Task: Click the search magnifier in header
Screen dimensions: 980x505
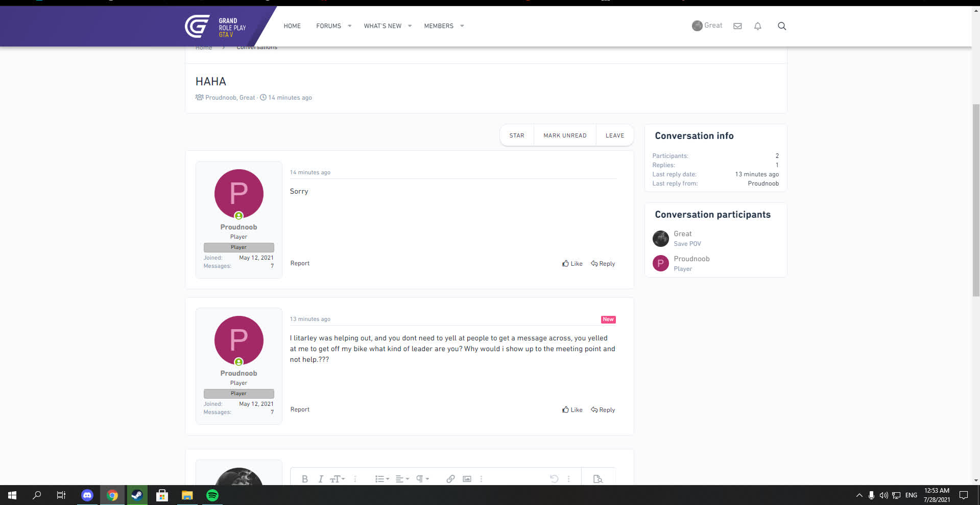Action: tap(782, 26)
